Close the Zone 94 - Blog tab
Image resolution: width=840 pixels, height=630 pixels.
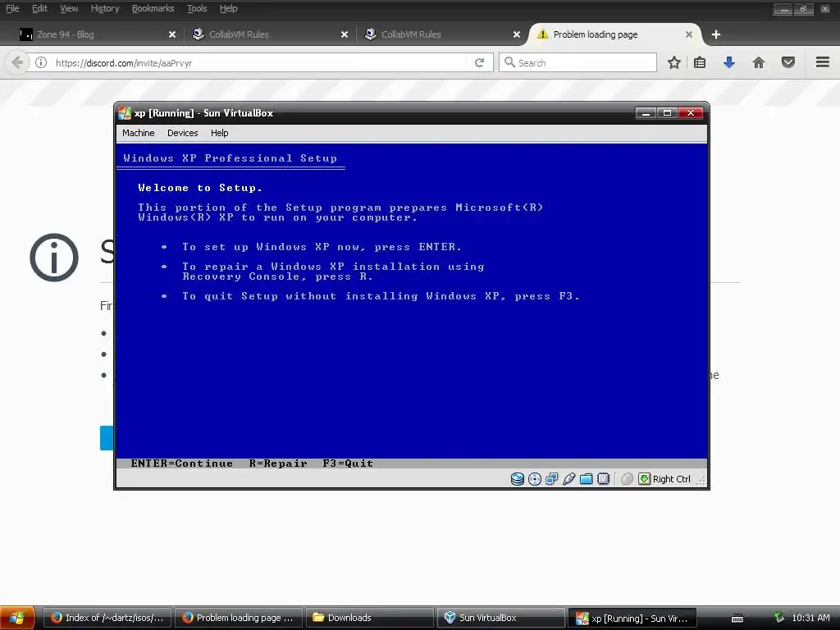click(x=172, y=34)
